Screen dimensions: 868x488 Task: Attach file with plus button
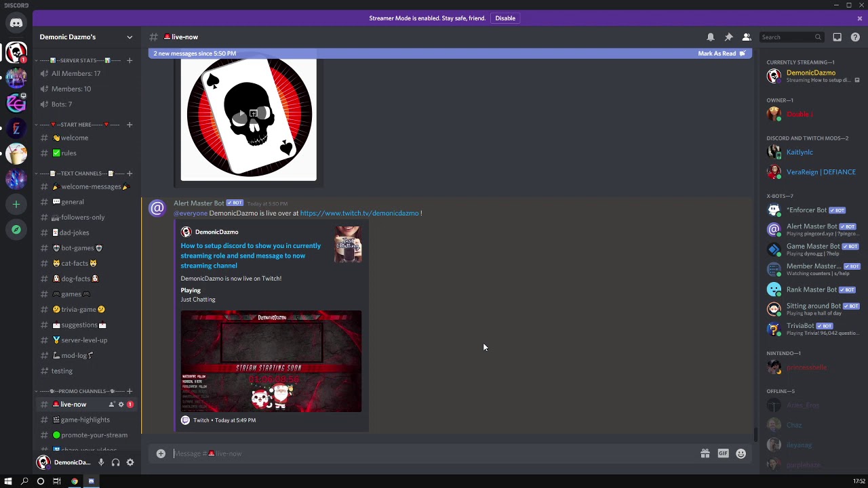point(161,453)
